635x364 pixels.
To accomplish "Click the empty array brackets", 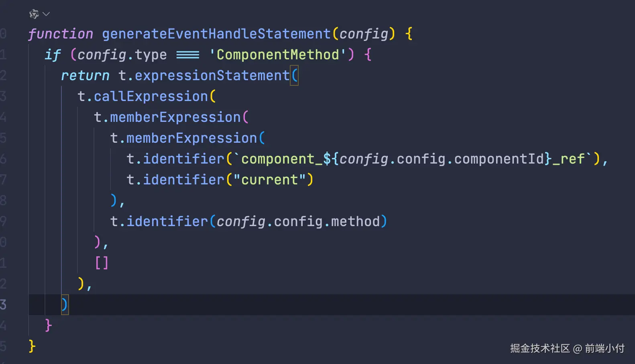I will 102,263.
